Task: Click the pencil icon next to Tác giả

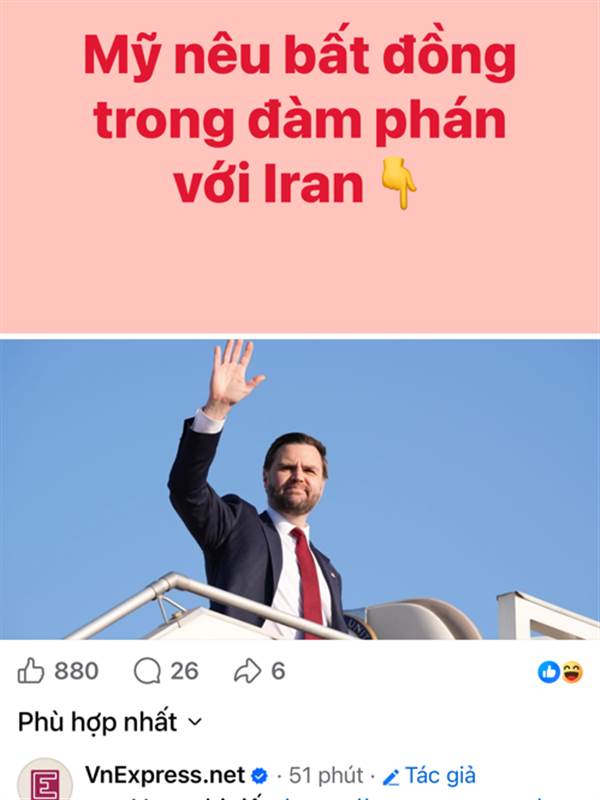Action: (391, 777)
